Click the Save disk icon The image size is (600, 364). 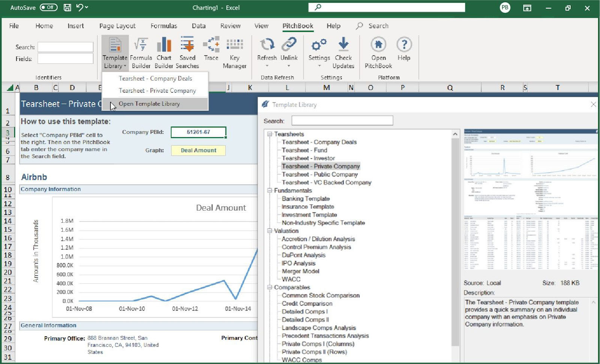[67, 7]
